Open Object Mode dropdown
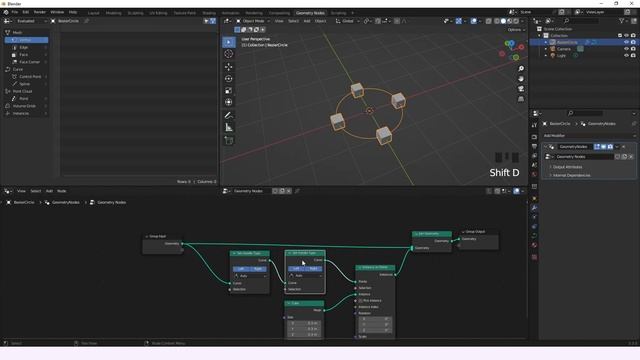Screen dimensions: 640x360 point(253,21)
